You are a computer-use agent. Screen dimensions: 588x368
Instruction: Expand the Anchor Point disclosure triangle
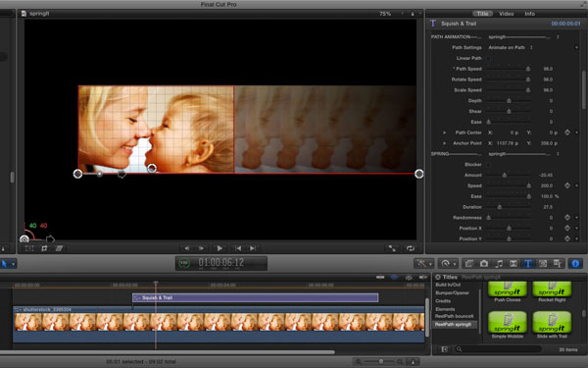click(x=444, y=143)
